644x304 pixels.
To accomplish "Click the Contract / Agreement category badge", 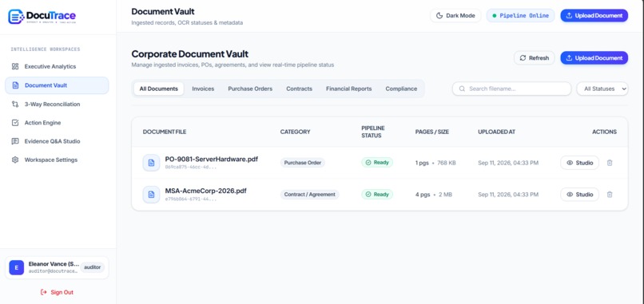I will (x=310, y=195).
